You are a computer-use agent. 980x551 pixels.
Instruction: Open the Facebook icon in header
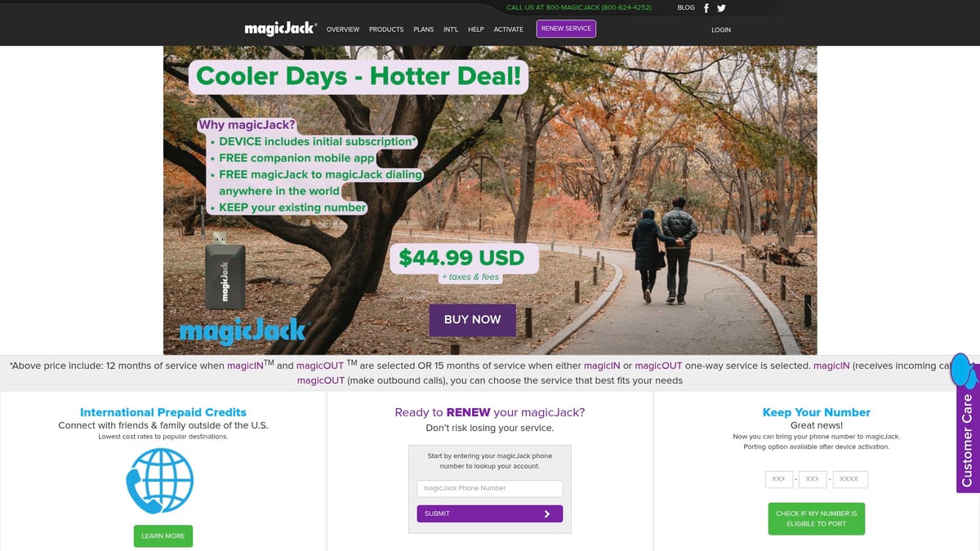pyautogui.click(x=706, y=8)
